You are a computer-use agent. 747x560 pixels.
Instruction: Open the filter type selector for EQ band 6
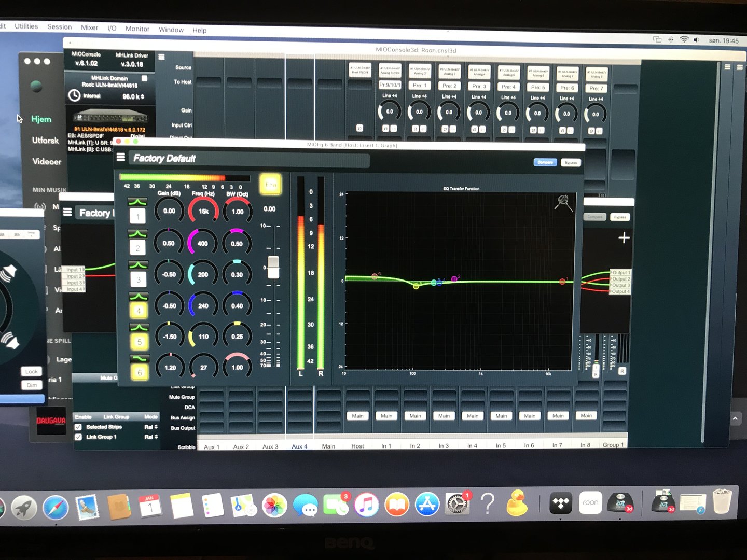pyautogui.click(x=139, y=358)
